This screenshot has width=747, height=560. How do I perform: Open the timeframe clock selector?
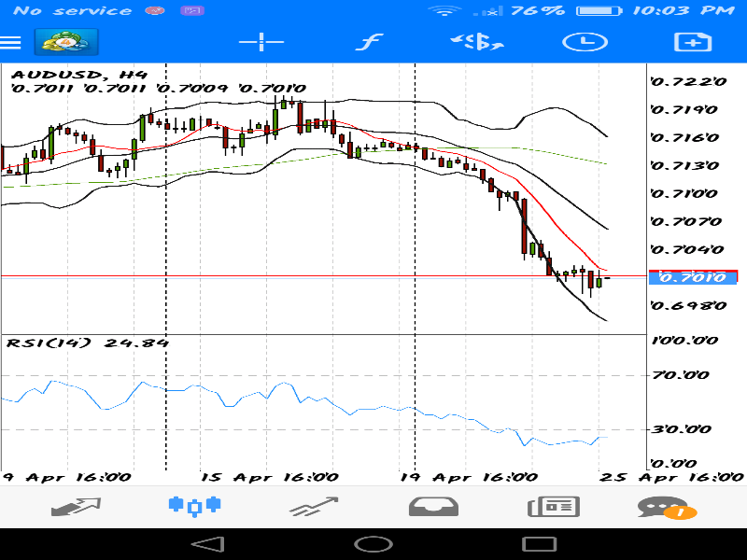585,42
